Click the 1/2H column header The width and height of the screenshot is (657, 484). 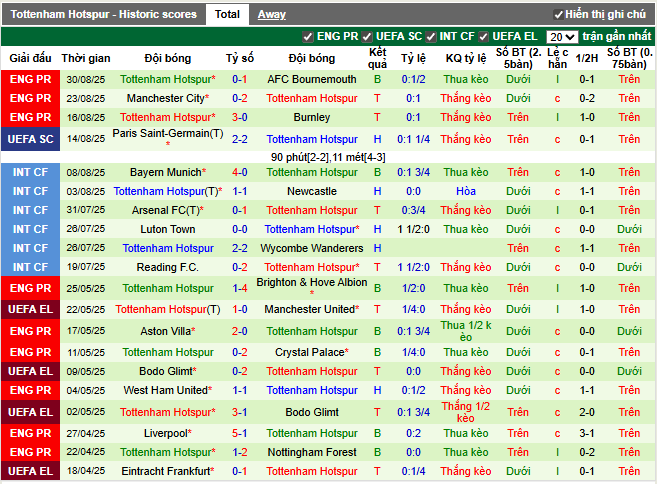[x=587, y=58]
